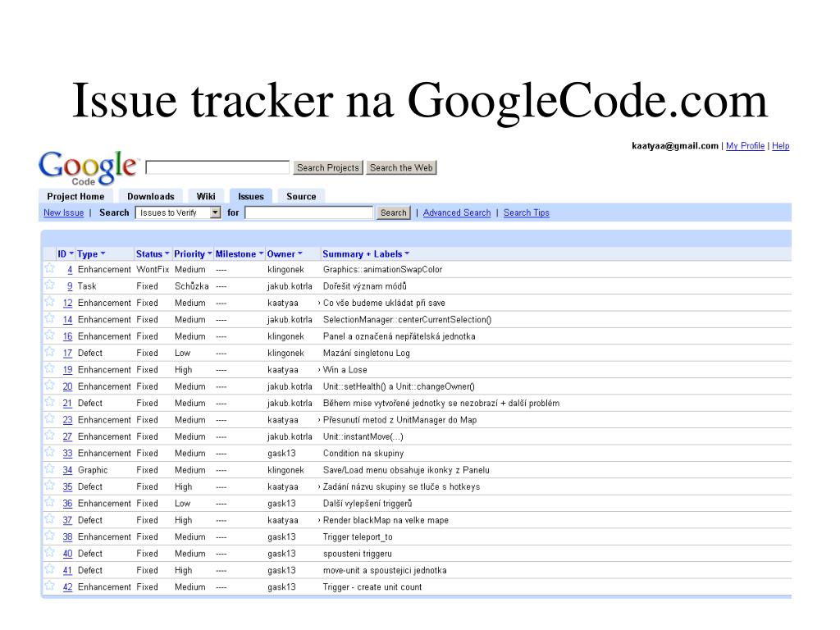840x630 pixels.
Task: Click the Search the Web button
Action: (401, 167)
